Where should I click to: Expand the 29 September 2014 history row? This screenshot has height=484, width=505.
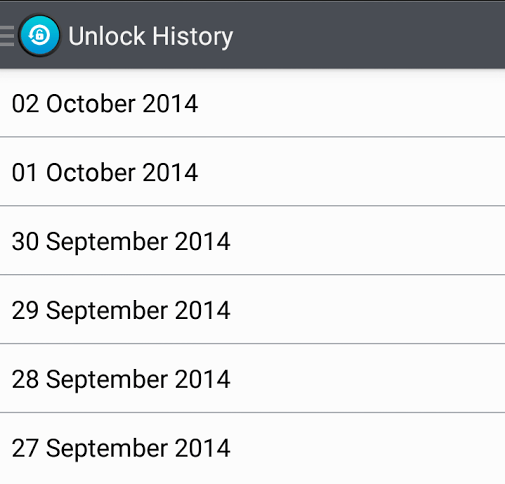pyautogui.click(x=252, y=309)
